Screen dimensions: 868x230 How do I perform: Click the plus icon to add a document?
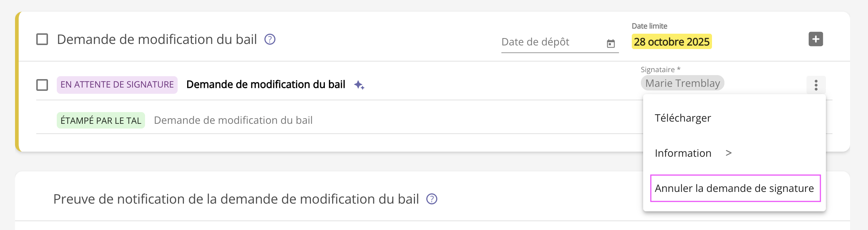pyautogui.click(x=816, y=39)
